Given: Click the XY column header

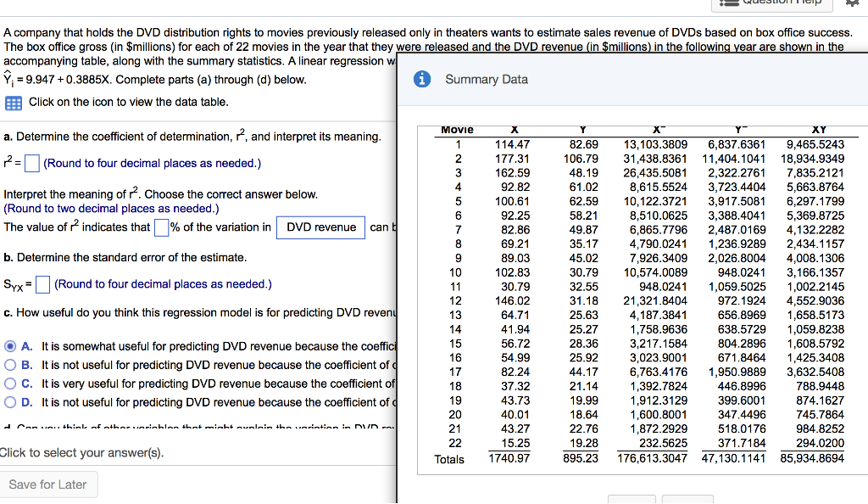Looking at the screenshot, I should 819,130.
